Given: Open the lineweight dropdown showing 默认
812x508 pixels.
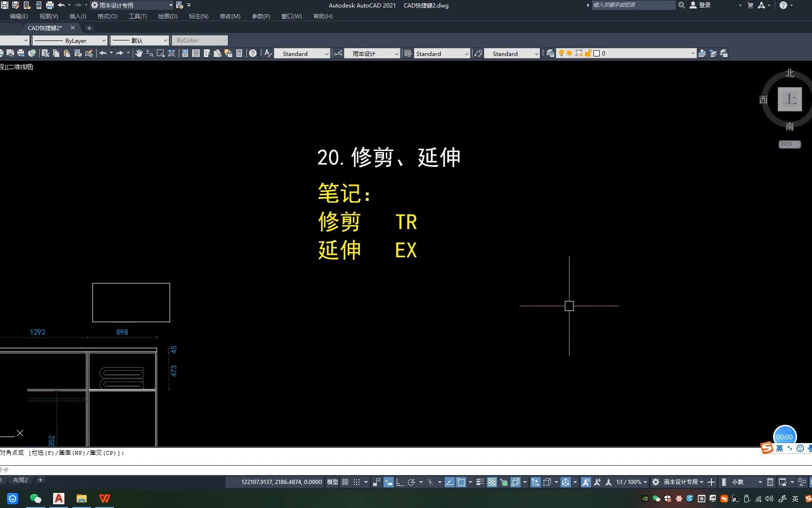Looking at the screenshot, I should click(x=139, y=40).
